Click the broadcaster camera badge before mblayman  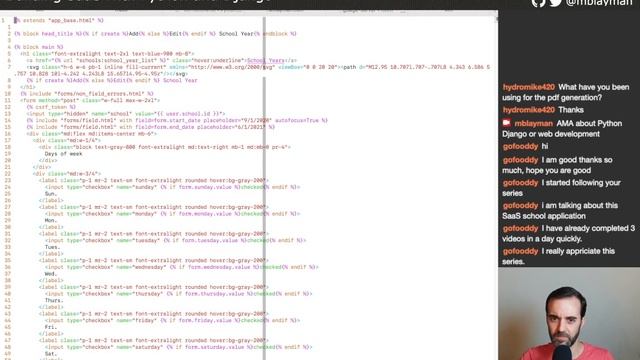[507, 122]
